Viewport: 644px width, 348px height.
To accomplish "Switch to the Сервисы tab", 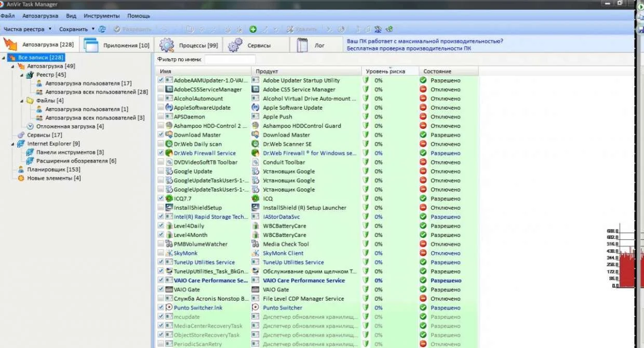I will (257, 45).
